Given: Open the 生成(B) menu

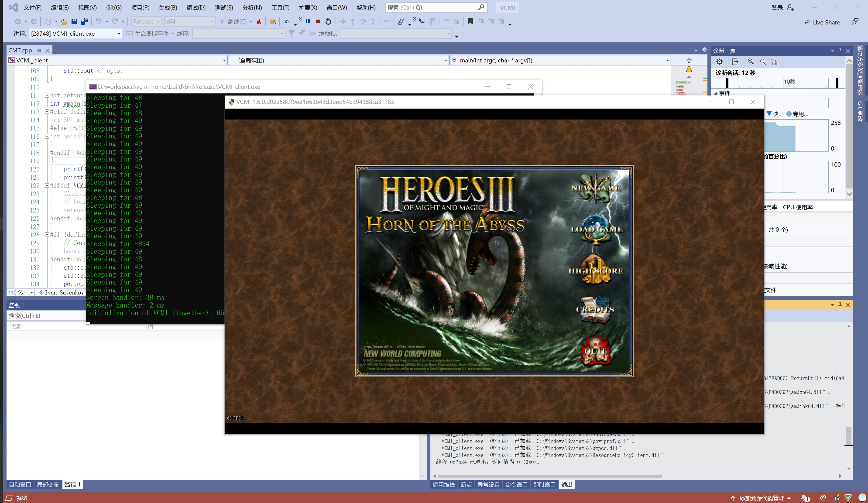Looking at the screenshot, I should click(x=168, y=8).
